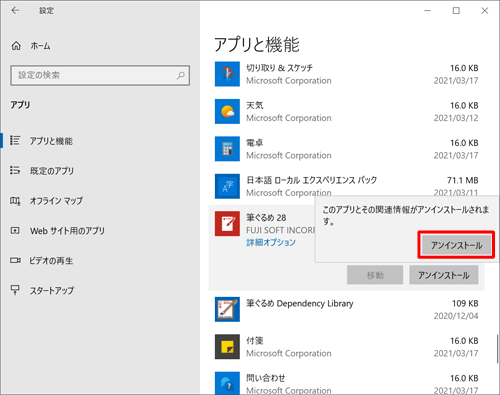Image resolution: width=500 pixels, height=395 pixels.
Task: Focus the 設定の検索 search field
Action: [x=100, y=75]
